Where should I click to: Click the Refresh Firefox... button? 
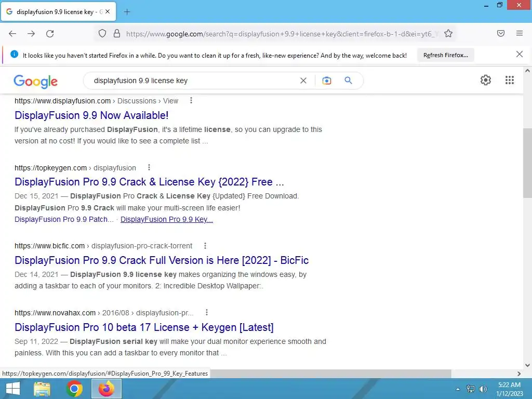click(x=445, y=55)
